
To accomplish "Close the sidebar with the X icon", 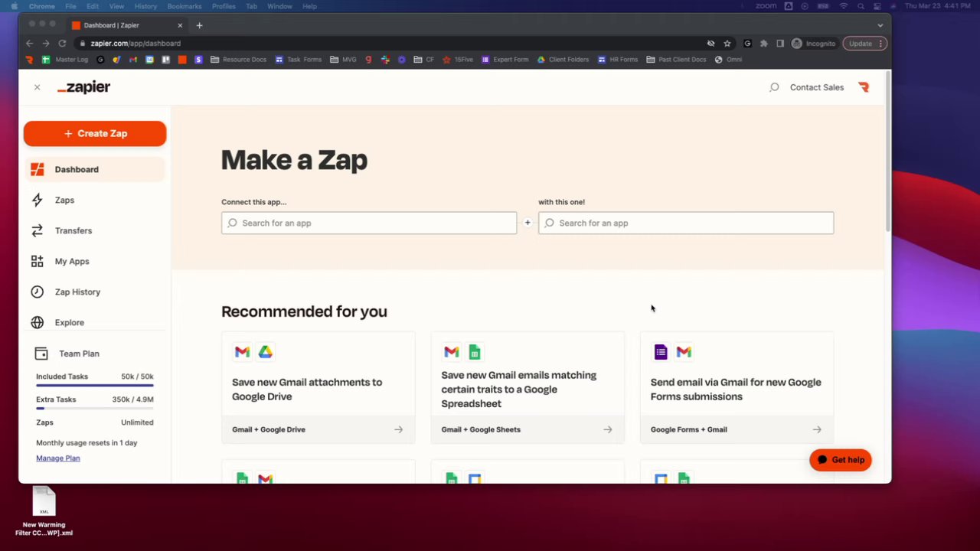I will coord(37,87).
